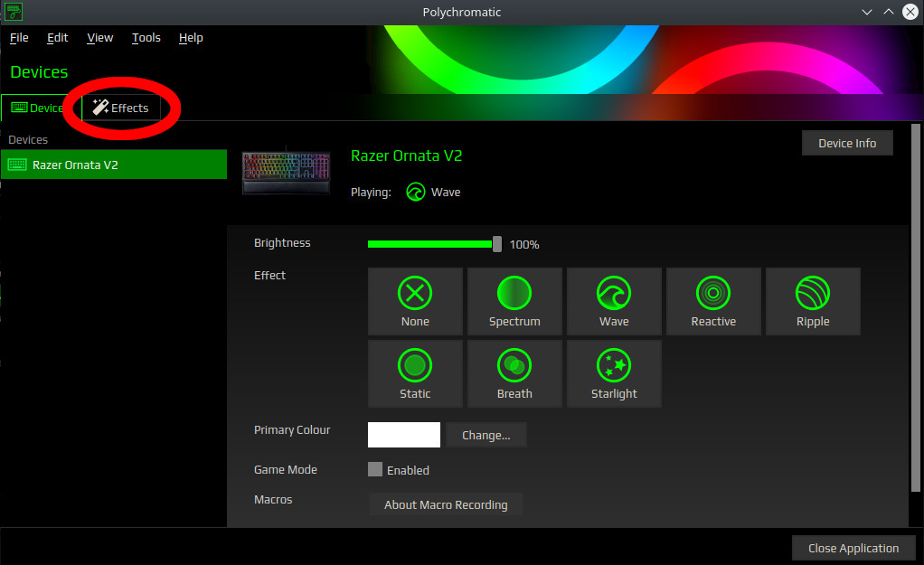Click the Brightness slider handle
The image size is (924, 565).
496,244
